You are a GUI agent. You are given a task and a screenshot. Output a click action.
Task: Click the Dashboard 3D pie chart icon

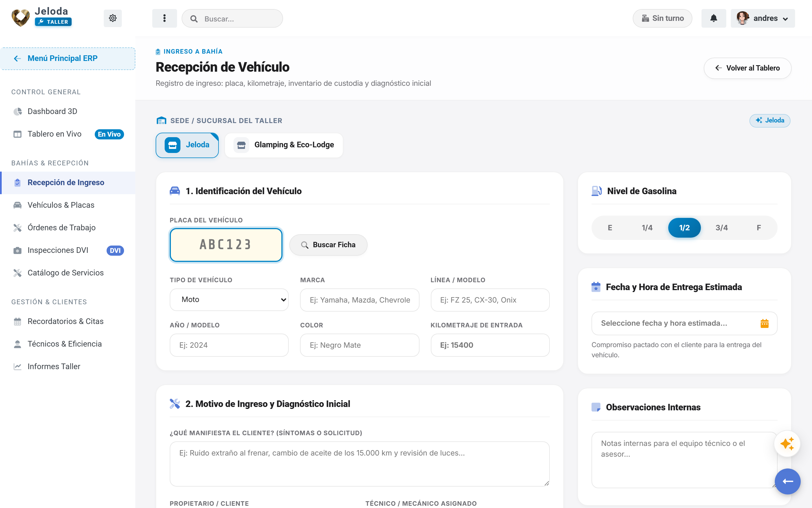click(x=17, y=111)
